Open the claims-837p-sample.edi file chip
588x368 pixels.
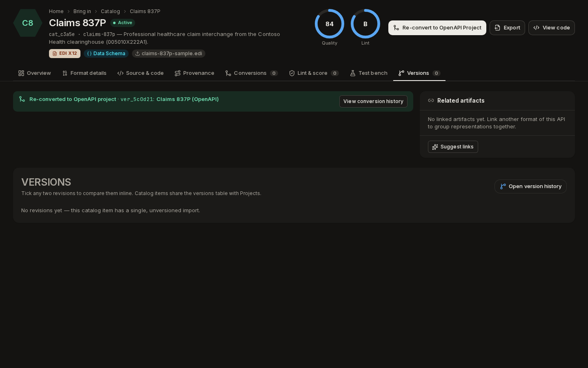coord(169,54)
